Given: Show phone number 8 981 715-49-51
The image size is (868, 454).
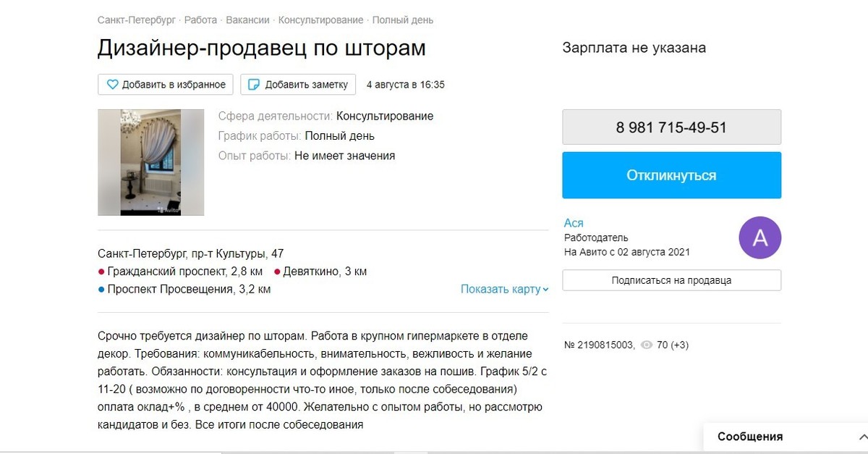Looking at the screenshot, I should point(671,127).
